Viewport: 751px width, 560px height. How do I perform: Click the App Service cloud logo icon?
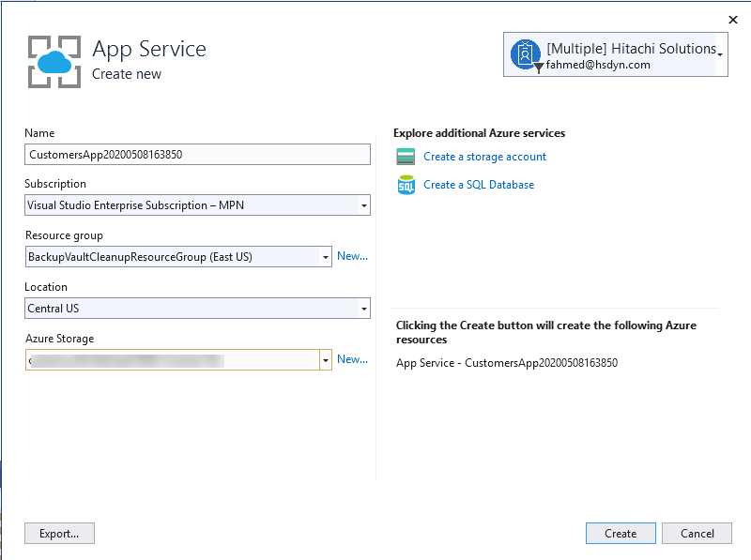pyautogui.click(x=54, y=62)
